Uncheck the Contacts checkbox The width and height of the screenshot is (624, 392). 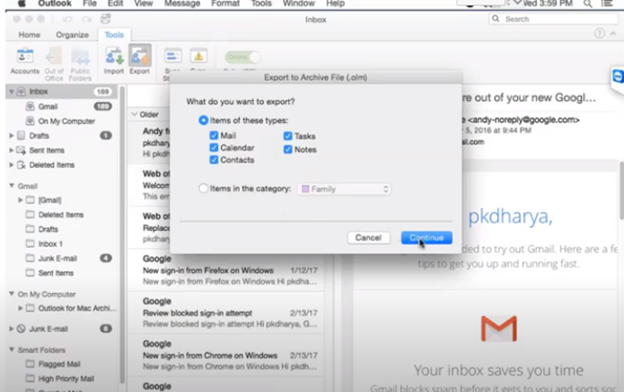point(214,160)
